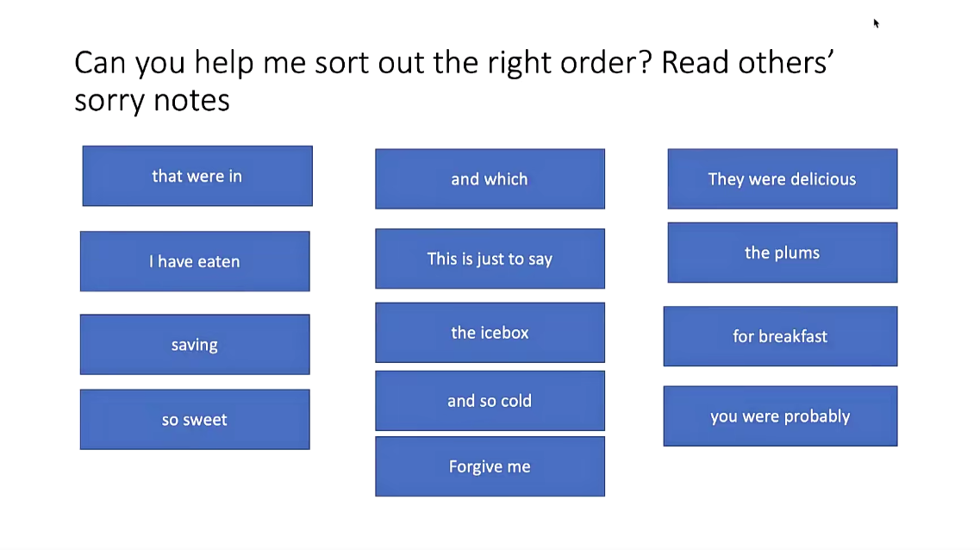This screenshot has width=980, height=550.
Task: Select the 'and so cold' box
Action: [490, 401]
